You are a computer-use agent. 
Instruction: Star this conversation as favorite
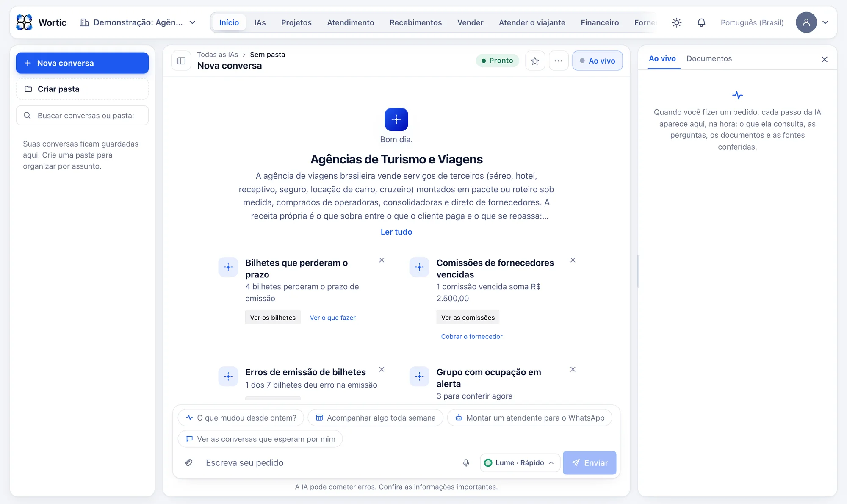click(x=535, y=61)
